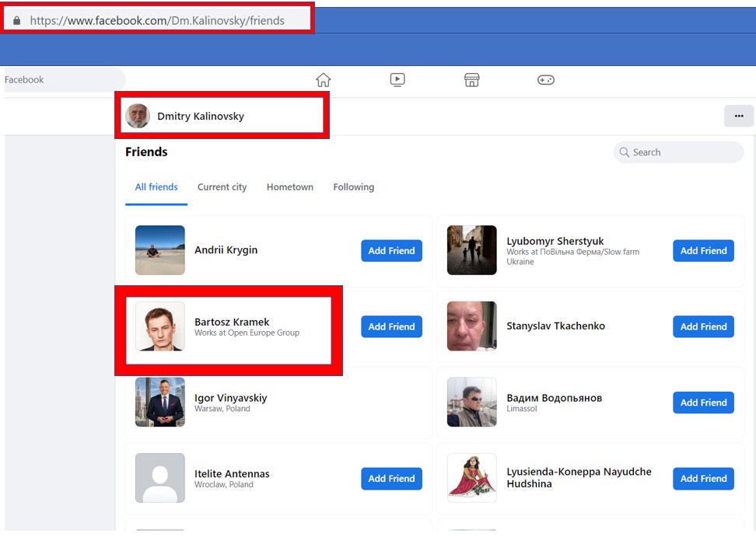The image size is (756, 537).
Task: Open Lyubomyr Sherstyuk's profile photo
Action: tap(471, 250)
